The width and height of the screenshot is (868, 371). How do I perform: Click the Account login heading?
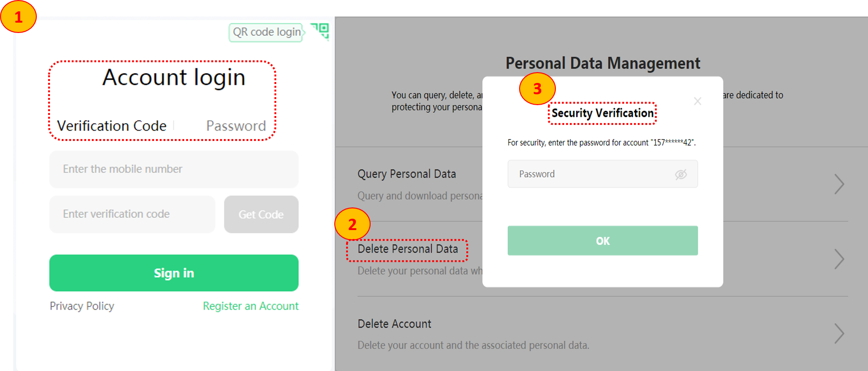click(174, 78)
